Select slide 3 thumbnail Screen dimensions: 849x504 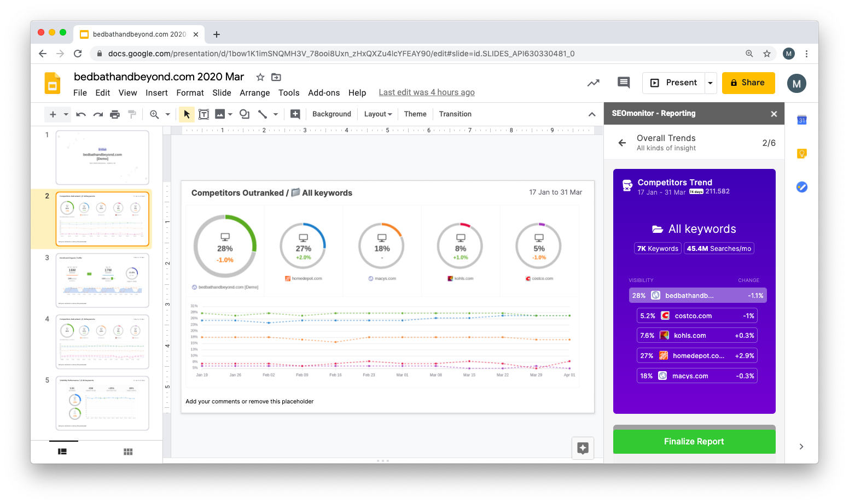click(x=102, y=280)
